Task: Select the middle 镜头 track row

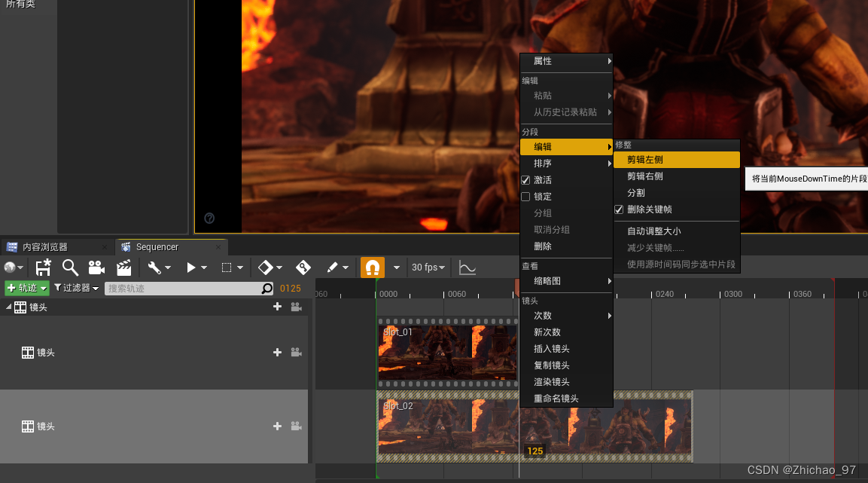Action: [154, 353]
